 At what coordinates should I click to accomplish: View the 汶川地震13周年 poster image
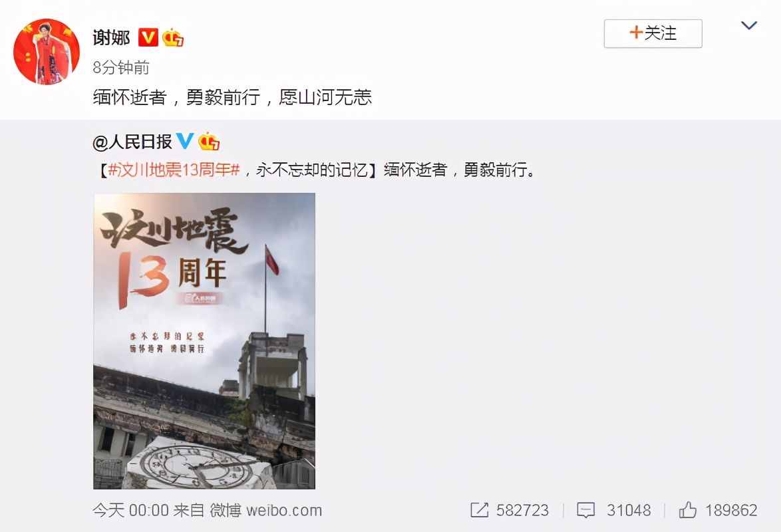pos(204,340)
